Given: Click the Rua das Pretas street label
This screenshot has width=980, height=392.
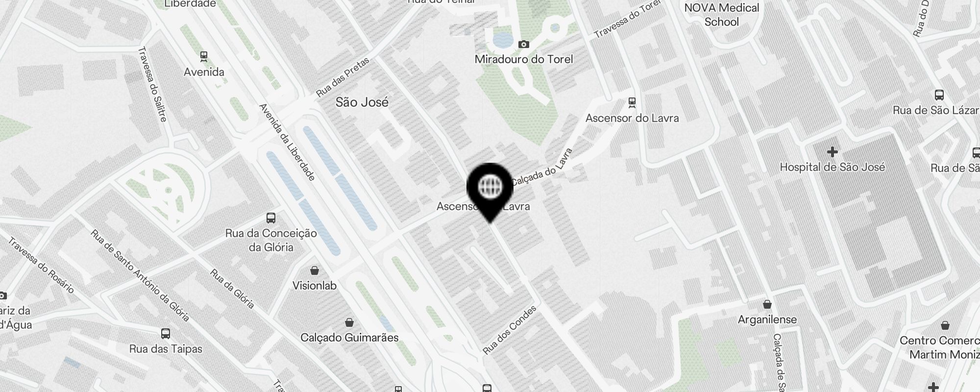Looking at the screenshot, I should tap(343, 77).
